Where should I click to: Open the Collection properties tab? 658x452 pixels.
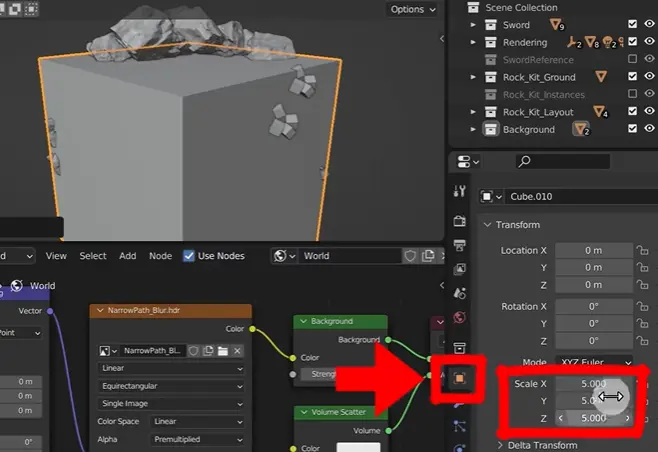click(460, 348)
